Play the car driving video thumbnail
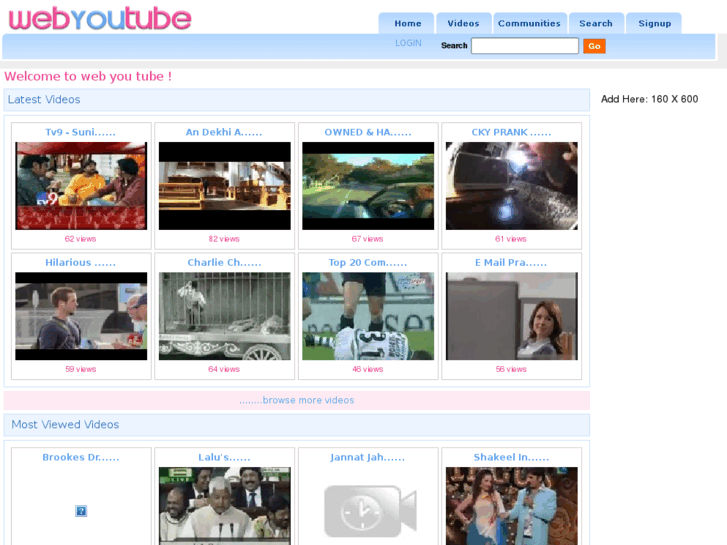 point(368,186)
